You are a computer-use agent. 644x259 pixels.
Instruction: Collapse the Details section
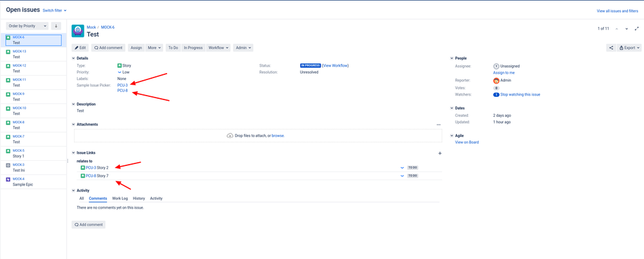(x=74, y=58)
